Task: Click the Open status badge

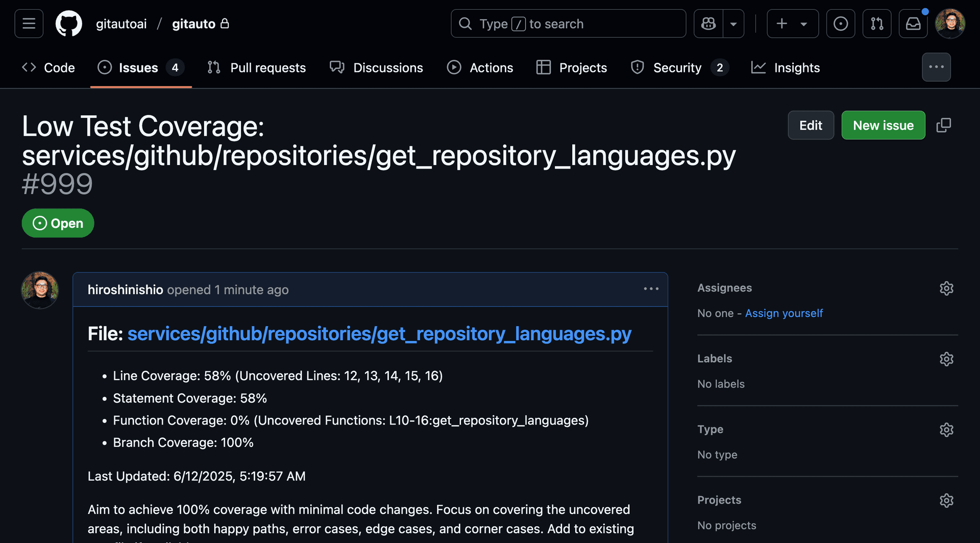Action: coord(58,223)
